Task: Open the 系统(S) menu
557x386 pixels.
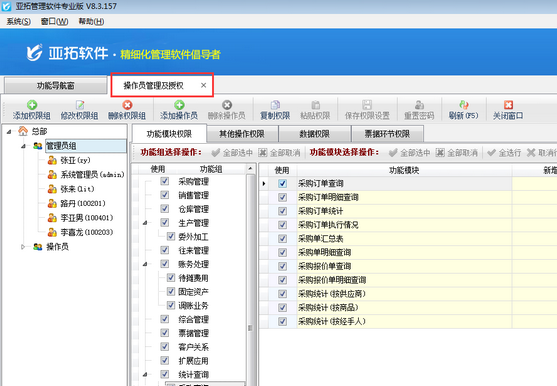Action: (18, 22)
